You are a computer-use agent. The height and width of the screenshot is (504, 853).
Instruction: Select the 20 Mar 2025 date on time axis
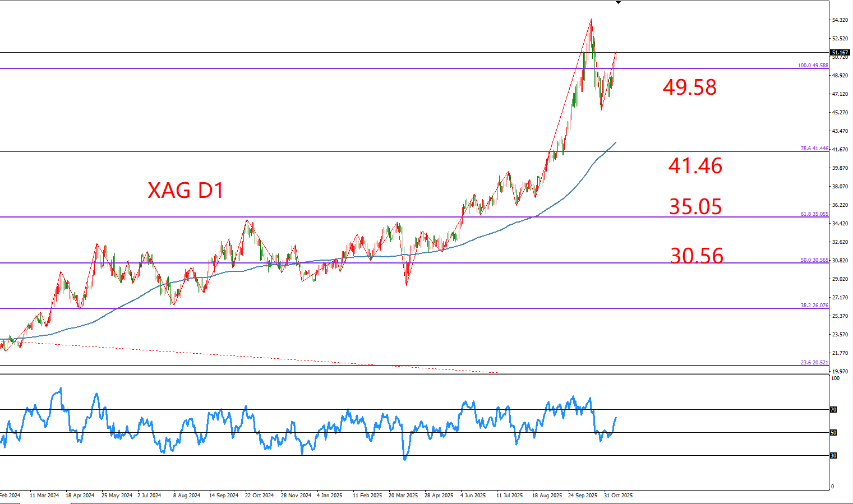coord(403,496)
